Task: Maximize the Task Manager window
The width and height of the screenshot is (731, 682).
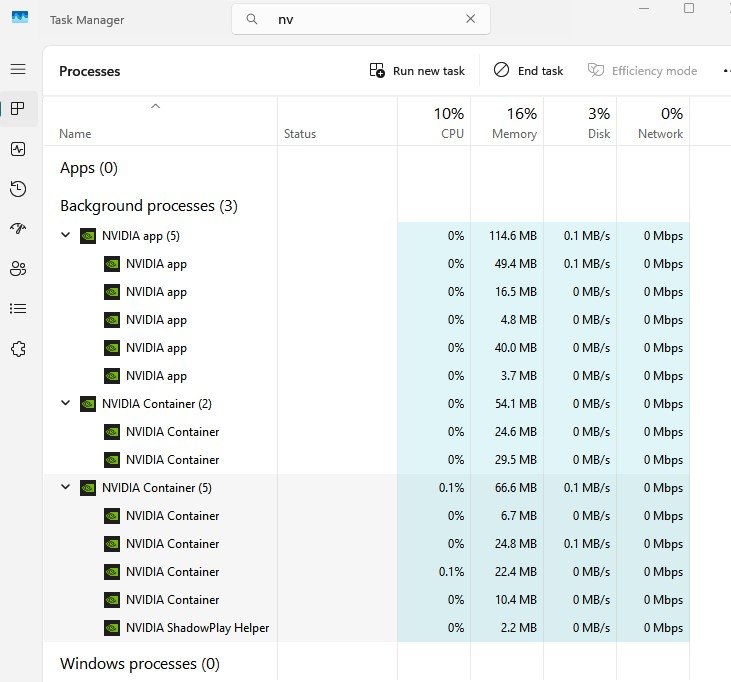Action: pos(689,8)
